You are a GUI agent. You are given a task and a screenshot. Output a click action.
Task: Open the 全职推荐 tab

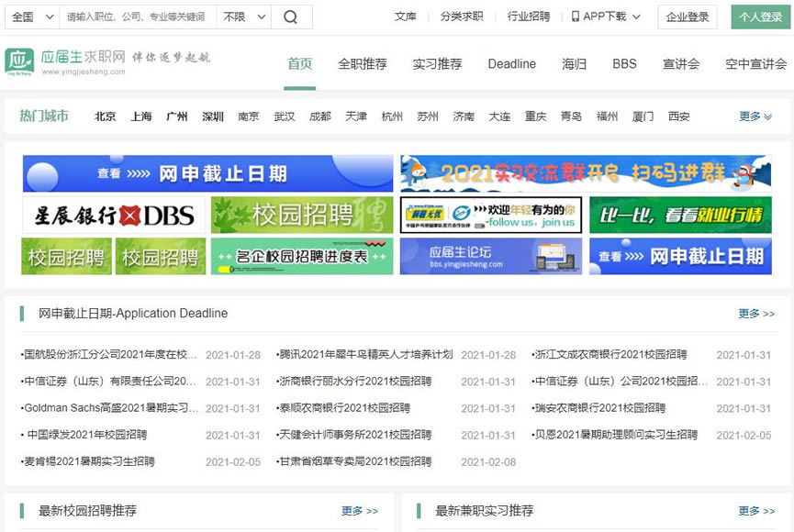click(363, 64)
